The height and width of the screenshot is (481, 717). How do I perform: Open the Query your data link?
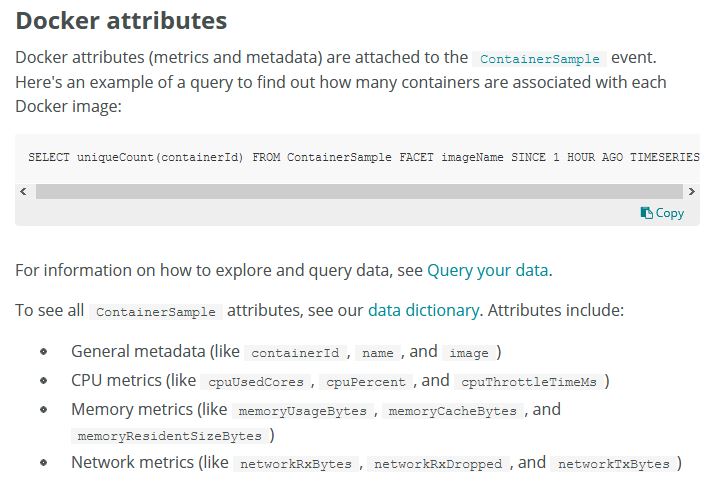click(488, 270)
